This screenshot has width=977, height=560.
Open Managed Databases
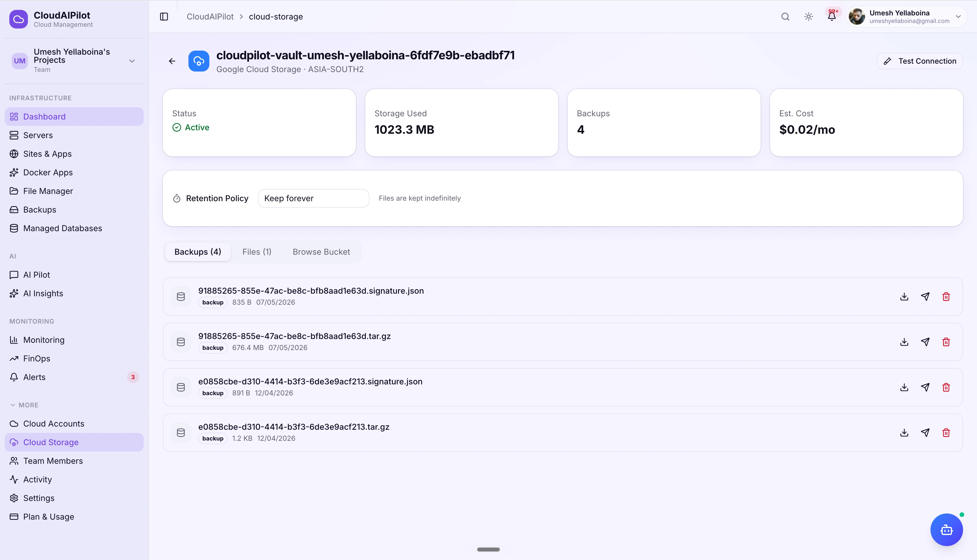point(74,228)
